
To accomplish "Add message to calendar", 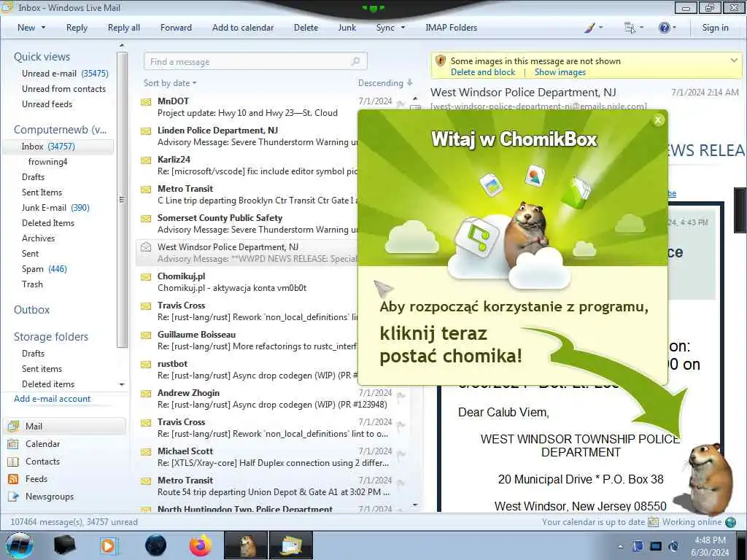I will (x=243, y=28).
